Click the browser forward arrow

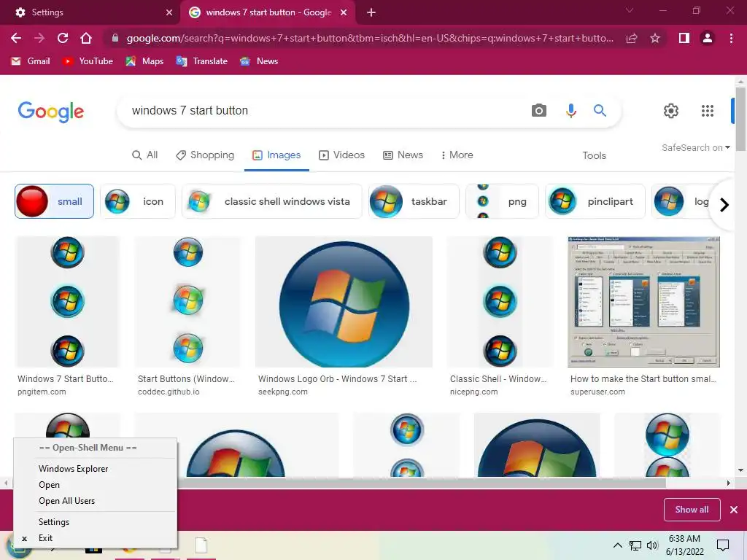point(39,38)
